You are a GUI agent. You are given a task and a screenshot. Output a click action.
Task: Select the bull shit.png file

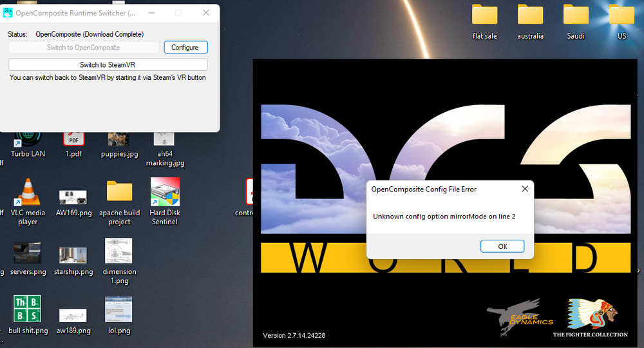pos(28,314)
